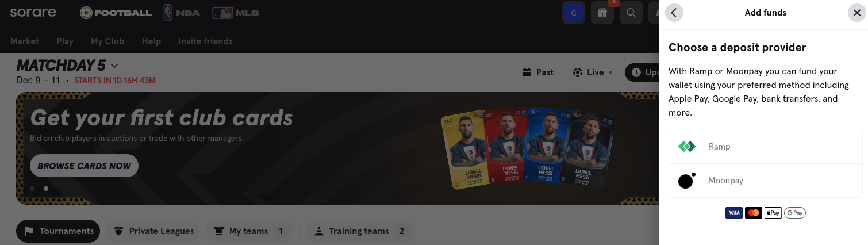The image size is (868, 245).
Task: Select the Tournaments tab
Action: pyautogui.click(x=58, y=231)
